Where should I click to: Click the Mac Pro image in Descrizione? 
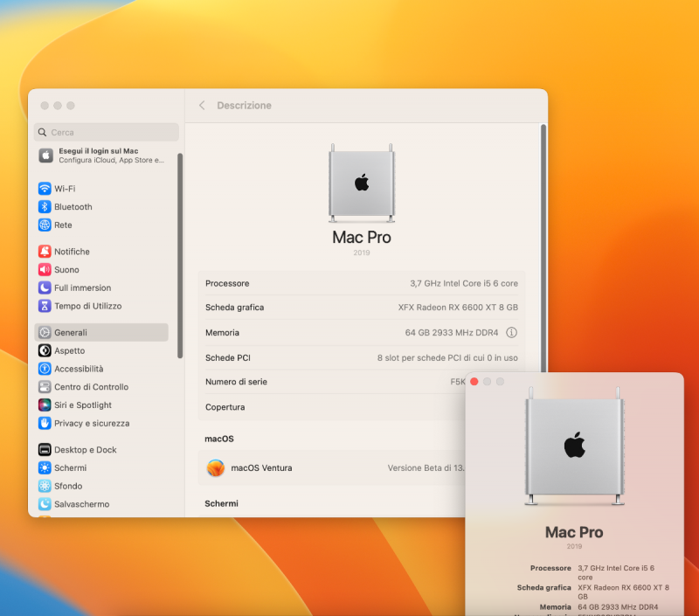pyautogui.click(x=362, y=183)
